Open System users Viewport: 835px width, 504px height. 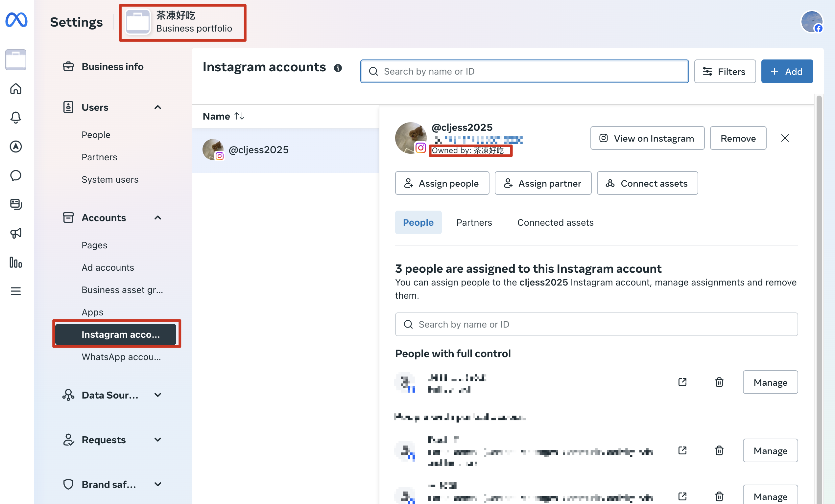click(x=110, y=179)
